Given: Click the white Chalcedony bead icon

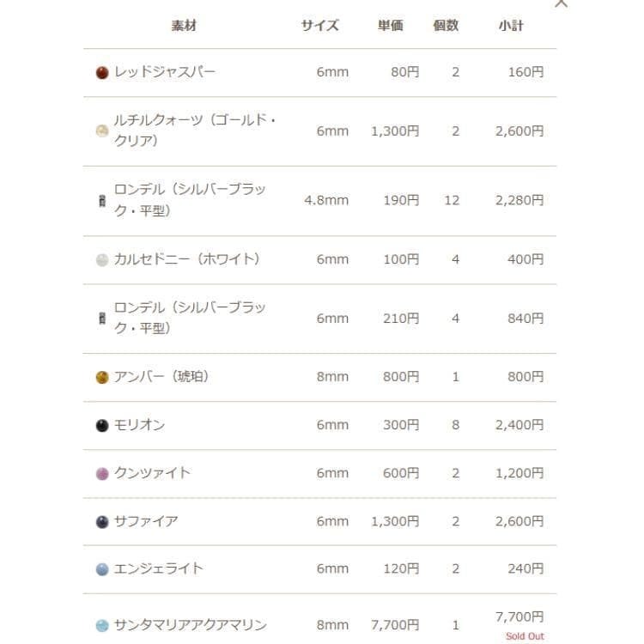Looking at the screenshot, I should point(102,259).
